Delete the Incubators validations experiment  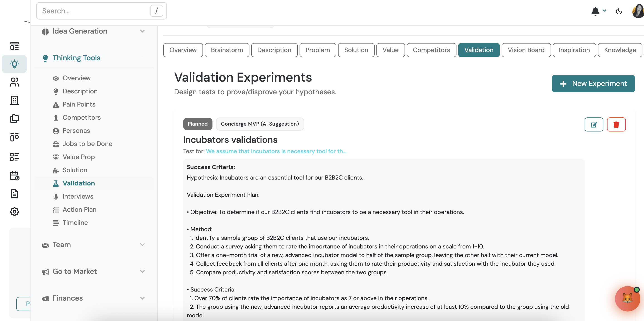[616, 124]
